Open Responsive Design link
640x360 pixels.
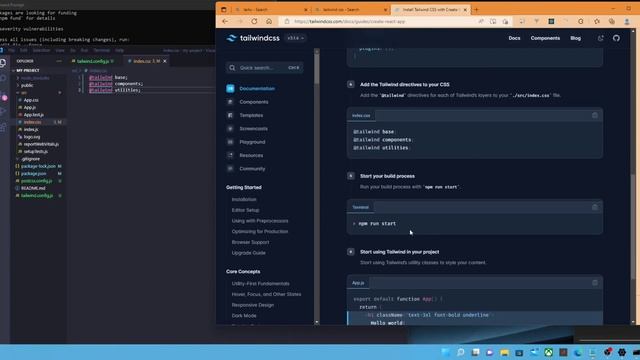point(253,305)
